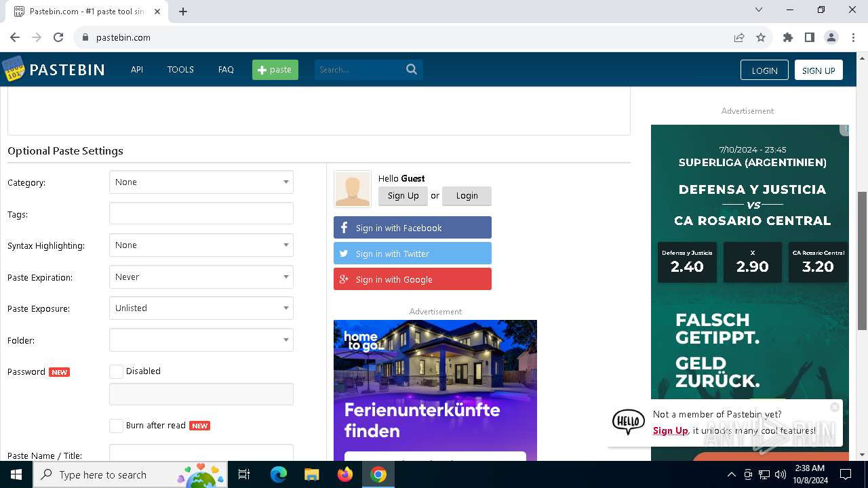Open File Explorer from the taskbar

(x=312, y=474)
